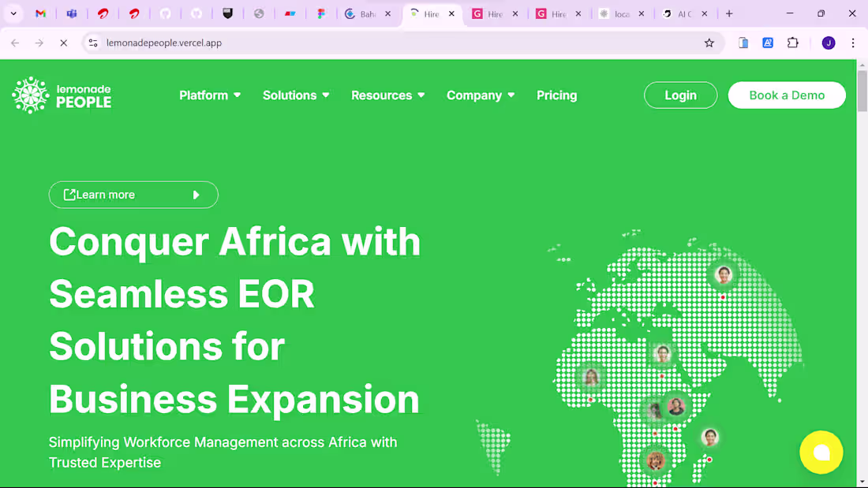View site information icon in address bar
The height and width of the screenshot is (488, 868).
(93, 43)
